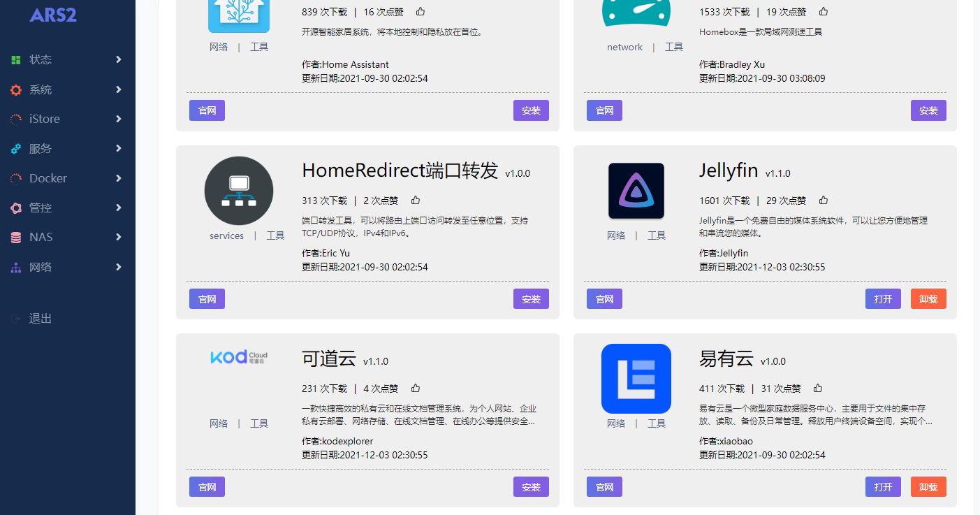Expand the Docker menu chevron
Viewport: 980px width, 515px height.
click(119, 178)
